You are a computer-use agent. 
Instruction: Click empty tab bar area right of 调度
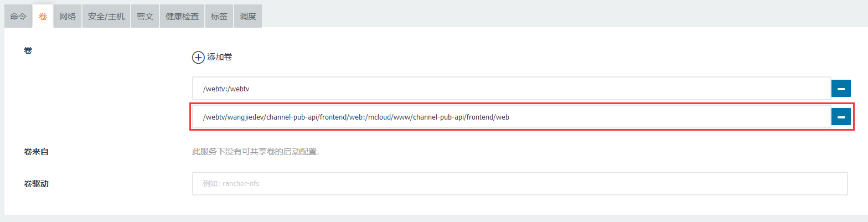pyautogui.click(x=554, y=17)
